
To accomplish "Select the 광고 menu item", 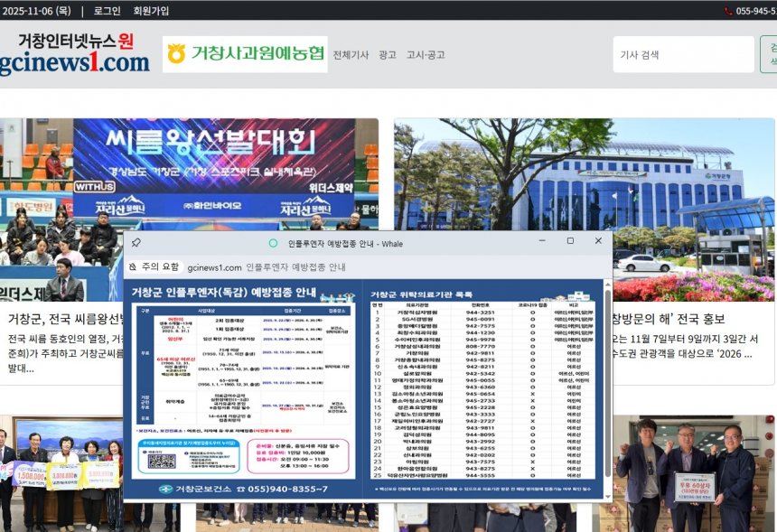I will pos(388,55).
